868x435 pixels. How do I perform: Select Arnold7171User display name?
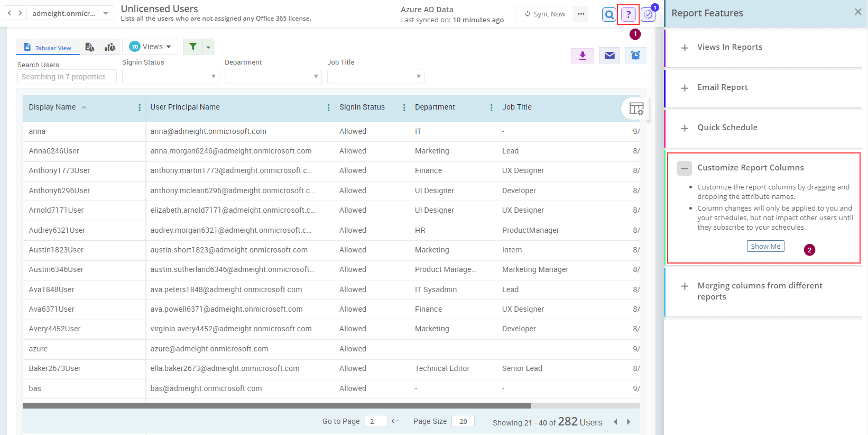pos(56,210)
